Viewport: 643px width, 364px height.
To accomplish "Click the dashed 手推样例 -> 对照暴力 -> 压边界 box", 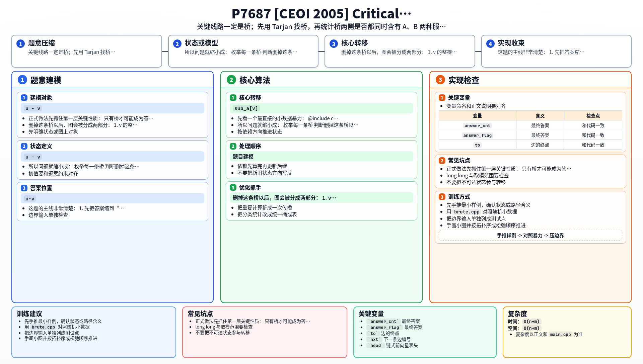I will pyautogui.click(x=530, y=236).
